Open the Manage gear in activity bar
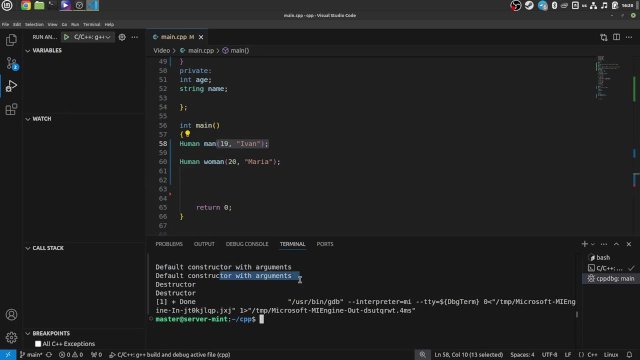The image size is (640, 360). click(x=11, y=338)
